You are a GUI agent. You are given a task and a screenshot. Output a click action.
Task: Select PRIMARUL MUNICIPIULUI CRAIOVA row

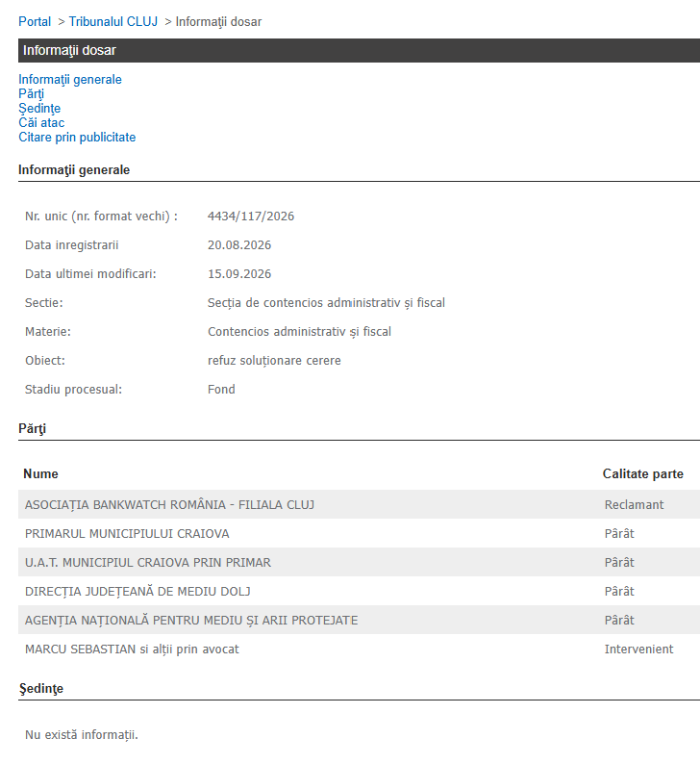[x=360, y=533]
